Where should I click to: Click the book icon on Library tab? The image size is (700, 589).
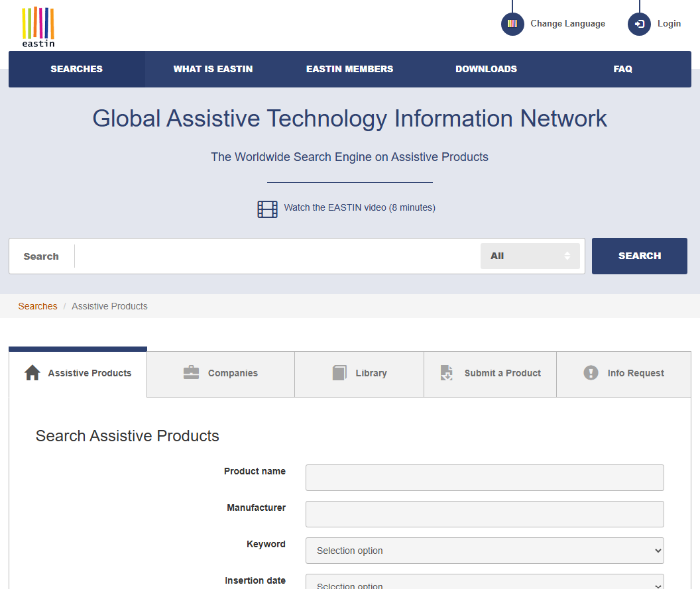coord(340,372)
